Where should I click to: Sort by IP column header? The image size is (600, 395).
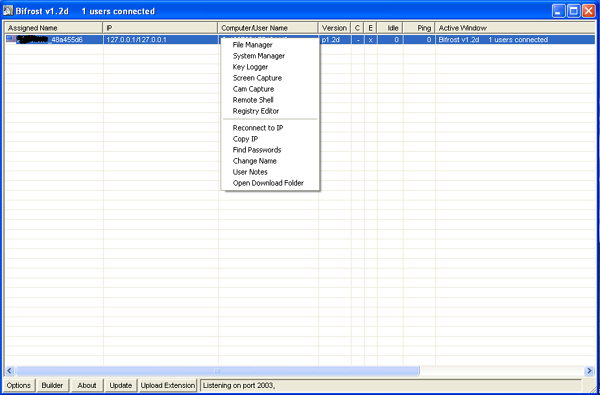tap(160, 28)
